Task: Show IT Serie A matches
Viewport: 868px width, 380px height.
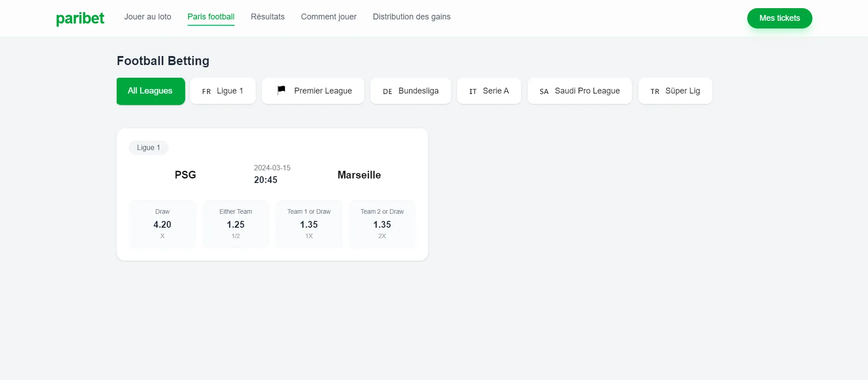Action: click(x=489, y=91)
